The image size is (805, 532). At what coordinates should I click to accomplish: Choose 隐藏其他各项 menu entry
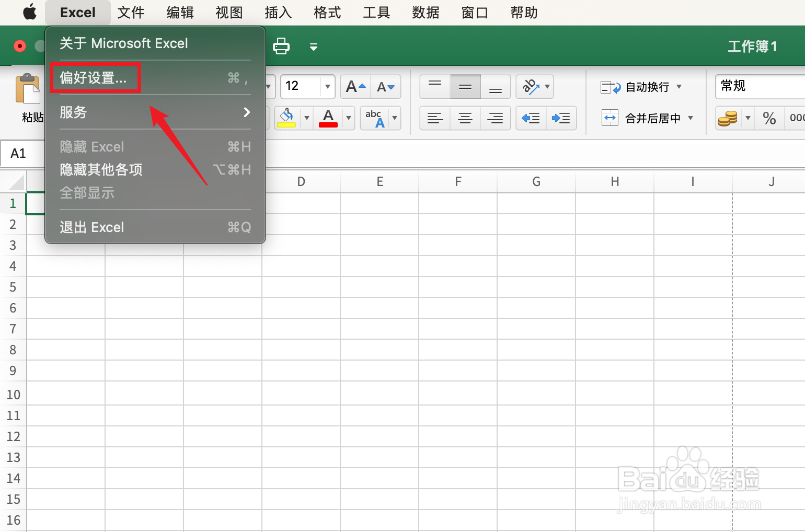coord(155,170)
